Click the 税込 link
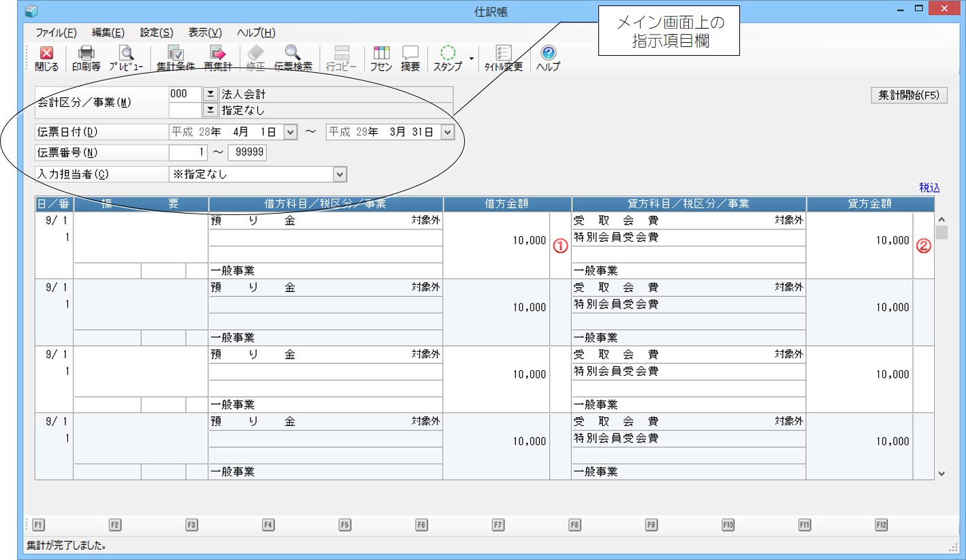966x560 pixels. click(x=929, y=188)
